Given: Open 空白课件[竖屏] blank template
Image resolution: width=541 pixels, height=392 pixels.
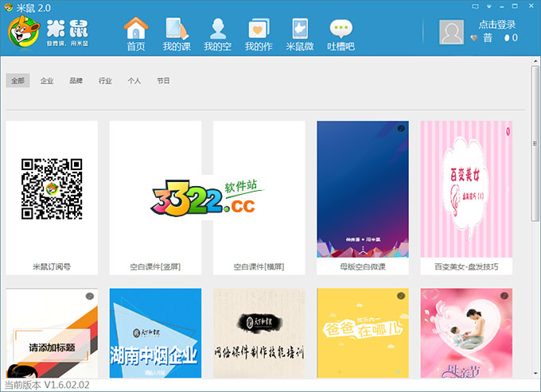Looking at the screenshot, I should (x=155, y=189).
